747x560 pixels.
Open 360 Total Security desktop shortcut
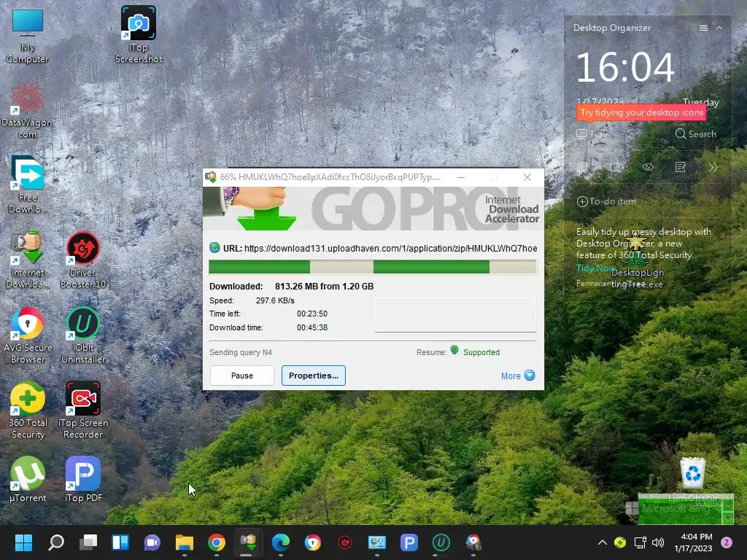click(27, 410)
